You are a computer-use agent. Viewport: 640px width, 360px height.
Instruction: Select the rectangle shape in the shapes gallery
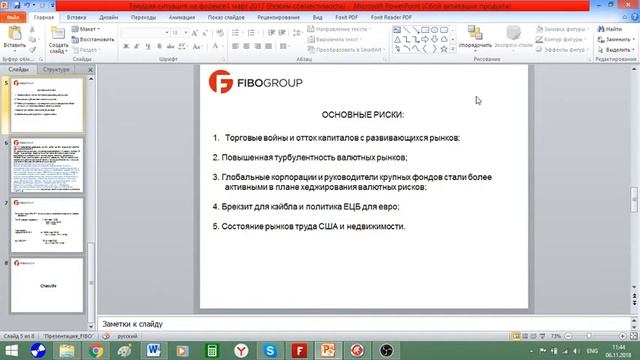425,30
